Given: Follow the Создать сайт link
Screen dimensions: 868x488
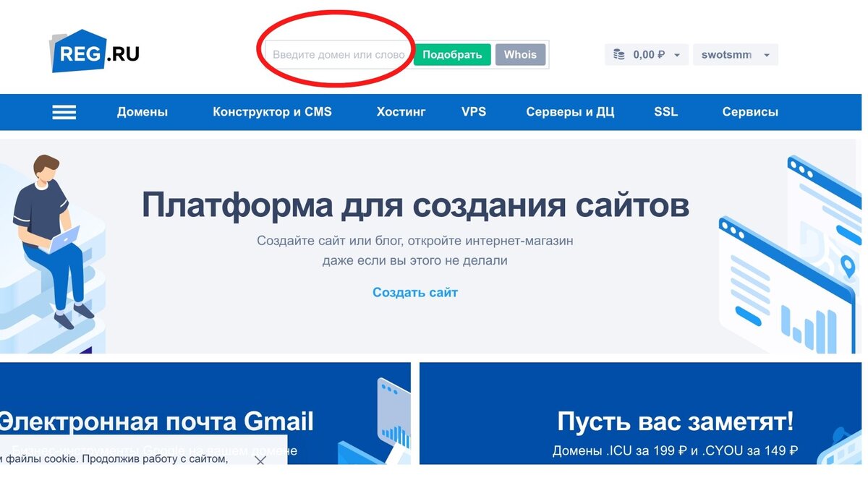Looking at the screenshot, I should (414, 292).
